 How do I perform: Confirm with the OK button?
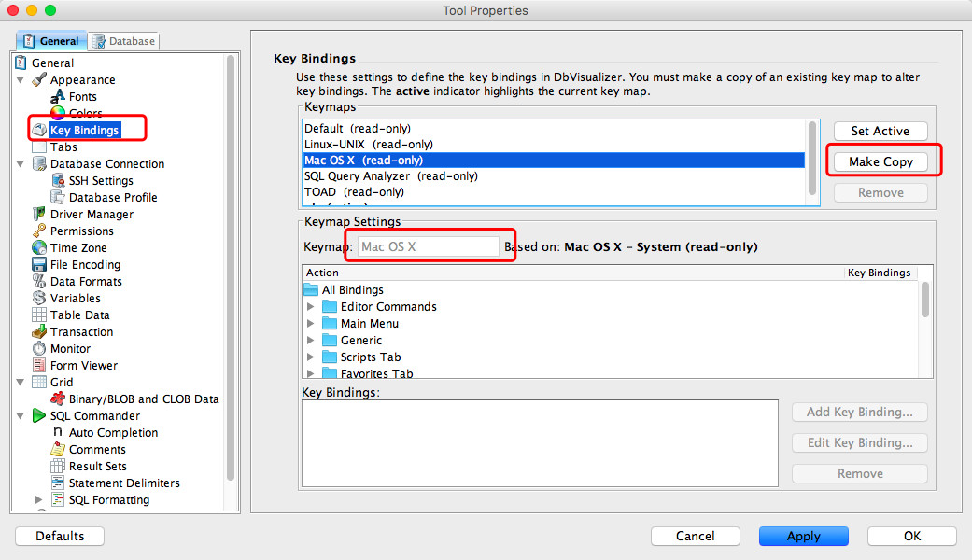point(912,536)
